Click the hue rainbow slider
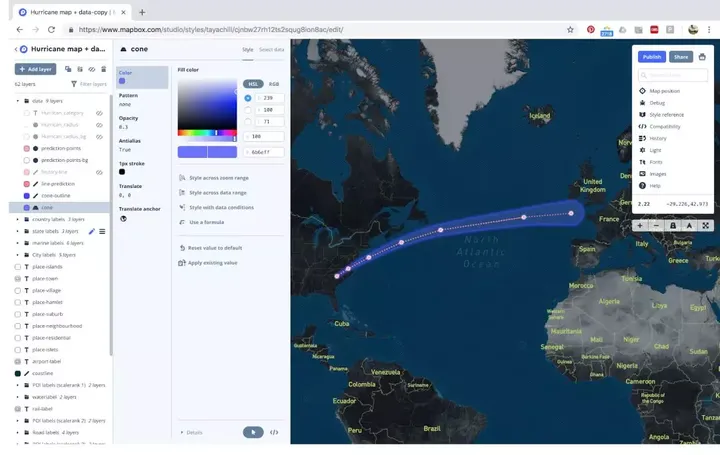Screen dimensions: 720x455 tap(207, 133)
